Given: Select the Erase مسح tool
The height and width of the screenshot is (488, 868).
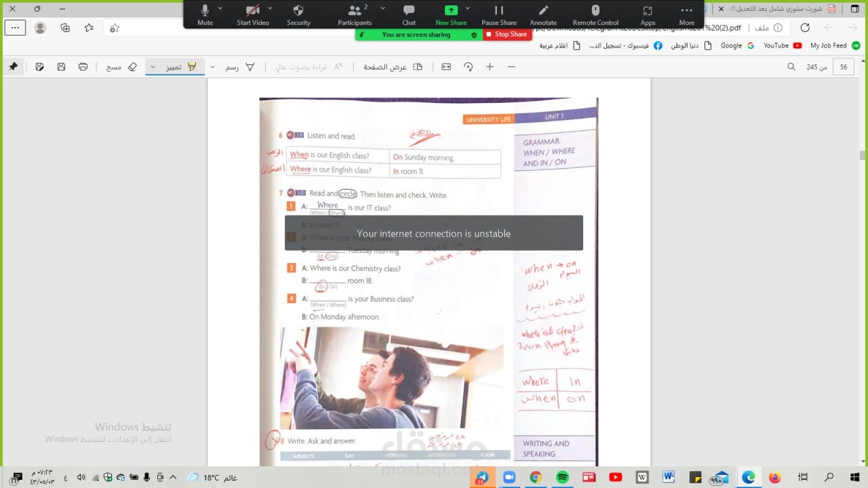Looking at the screenshot, I should (121, 67).
